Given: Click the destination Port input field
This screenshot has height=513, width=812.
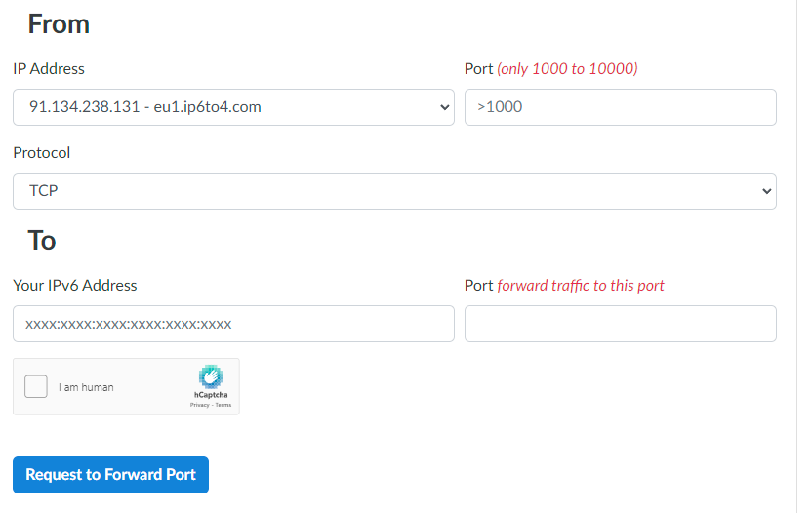Looking at the screenshot, I should click(x=620, y=324).
